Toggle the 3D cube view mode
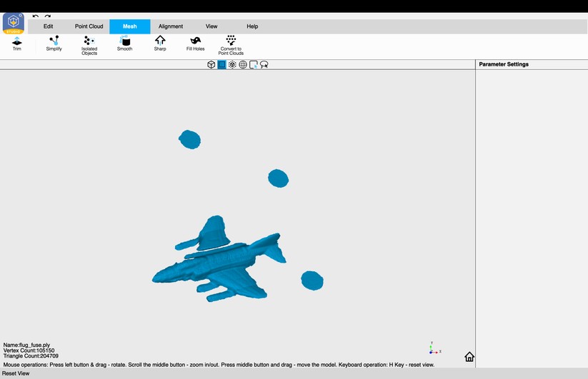 (x=211, y=65)
